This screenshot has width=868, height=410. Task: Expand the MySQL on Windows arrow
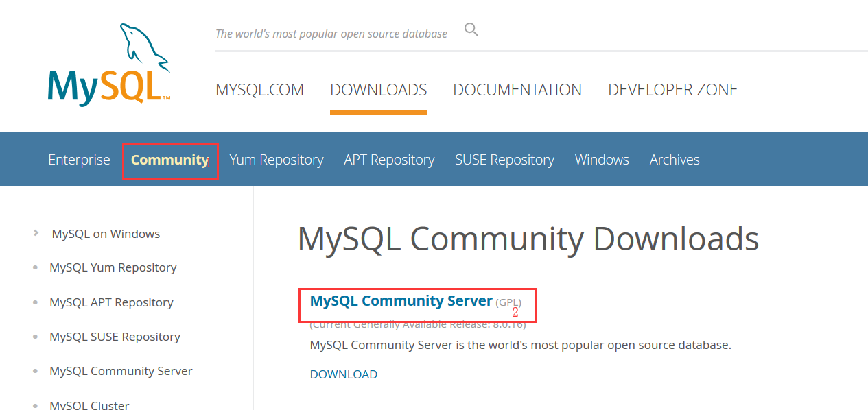tap(36, 233)
